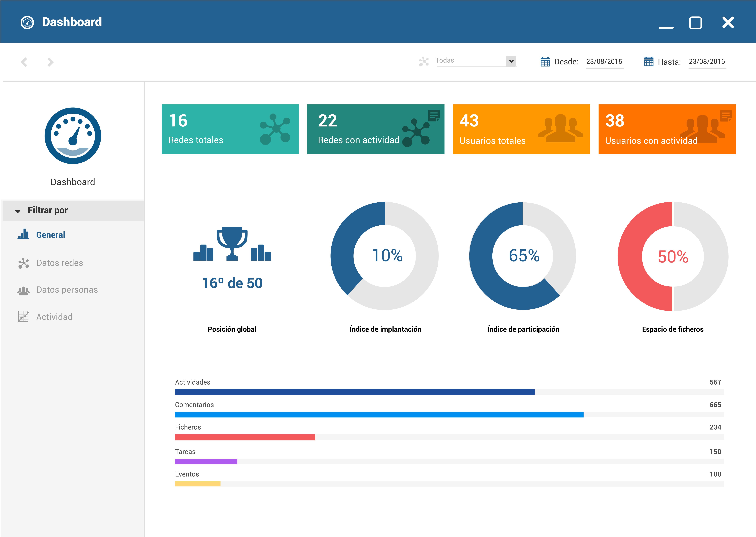Click the "Desde:" label
The image size is (756, 537).
pyautogui.click(x=566, y=62)
